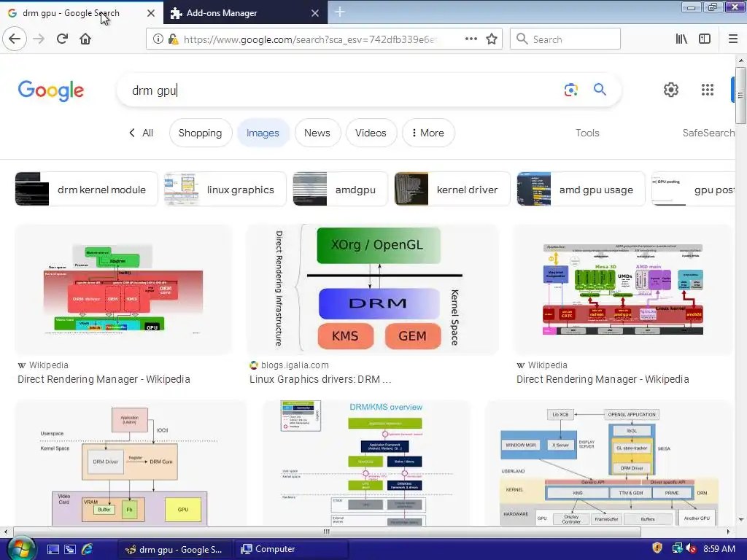Open the security shield tray icon
747x560 pixels.
657,548
